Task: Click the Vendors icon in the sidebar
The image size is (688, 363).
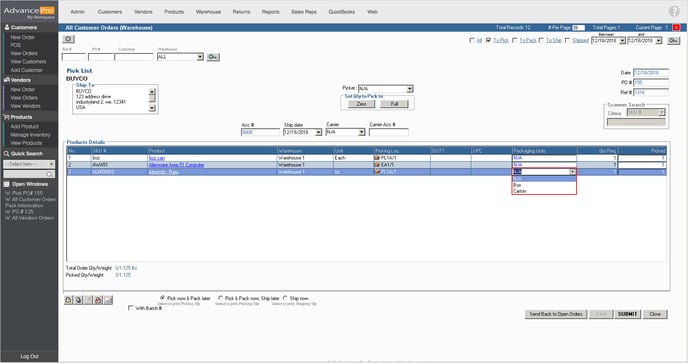Action: point(7,80)
